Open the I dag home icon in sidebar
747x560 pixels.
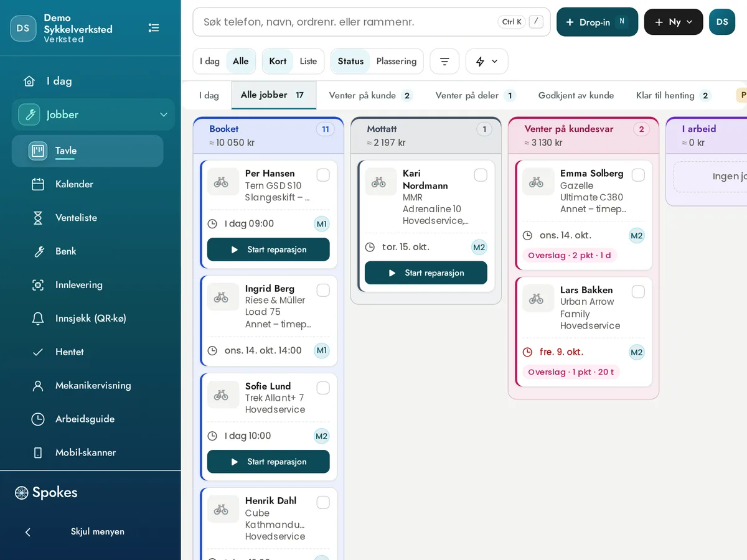(x=29, y=81)
